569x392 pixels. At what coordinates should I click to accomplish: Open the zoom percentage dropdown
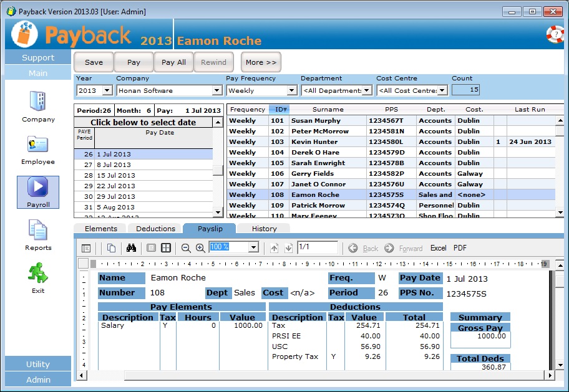pos(253,247)
